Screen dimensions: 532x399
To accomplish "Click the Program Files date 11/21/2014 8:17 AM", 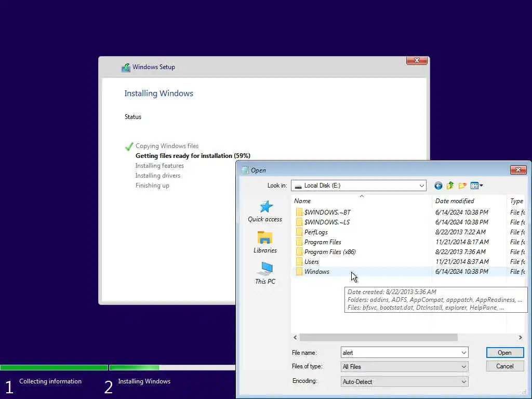I will [462, 242].
